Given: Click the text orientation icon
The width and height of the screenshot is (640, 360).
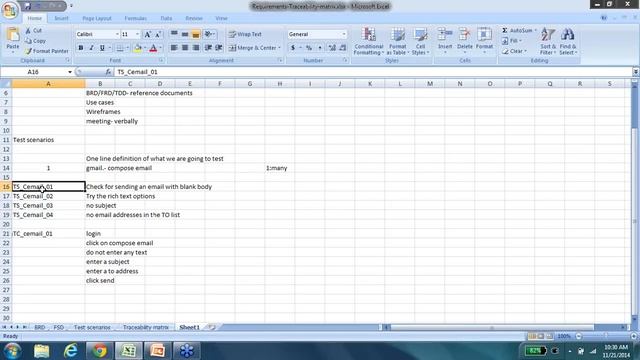Looking at the screenshot, I should (209, 34).
